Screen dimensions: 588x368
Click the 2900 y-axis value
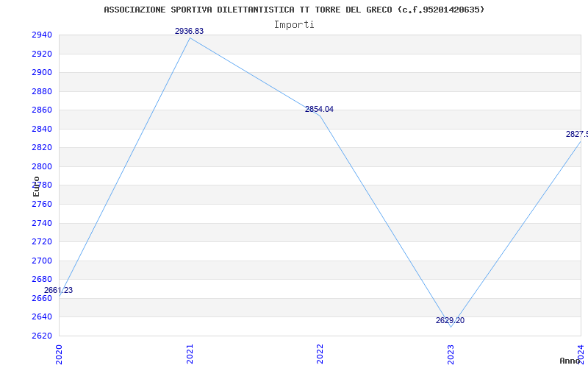point(42,72)
